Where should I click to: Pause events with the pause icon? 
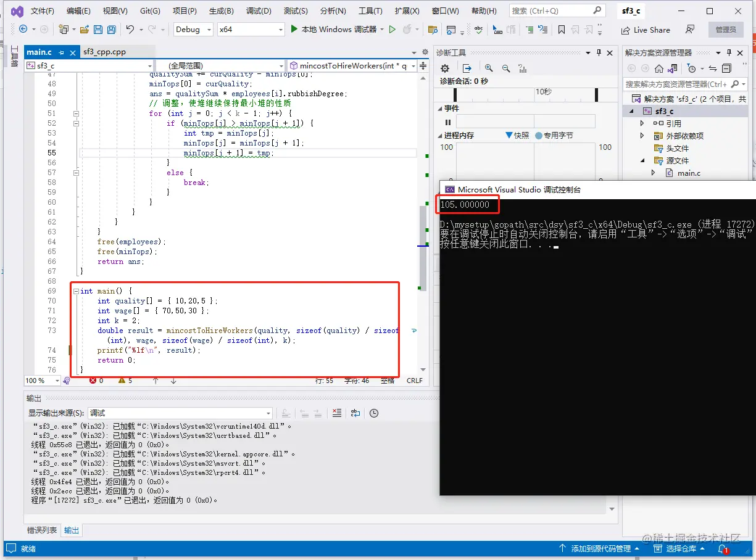(x=448, y=121)
